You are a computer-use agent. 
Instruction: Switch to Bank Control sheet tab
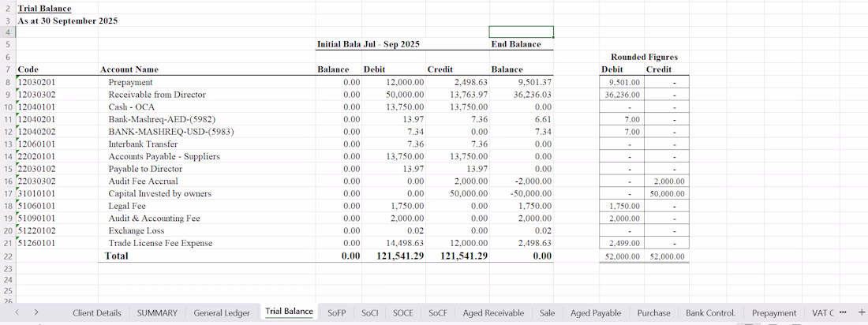pos(710,313)
